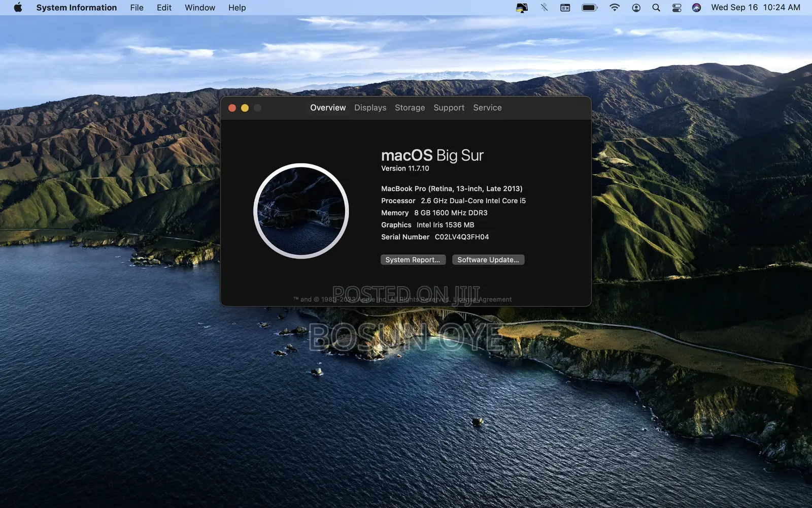
Task: Click the date and time clock
Action: pyautogui.click(x=756, y=8)
